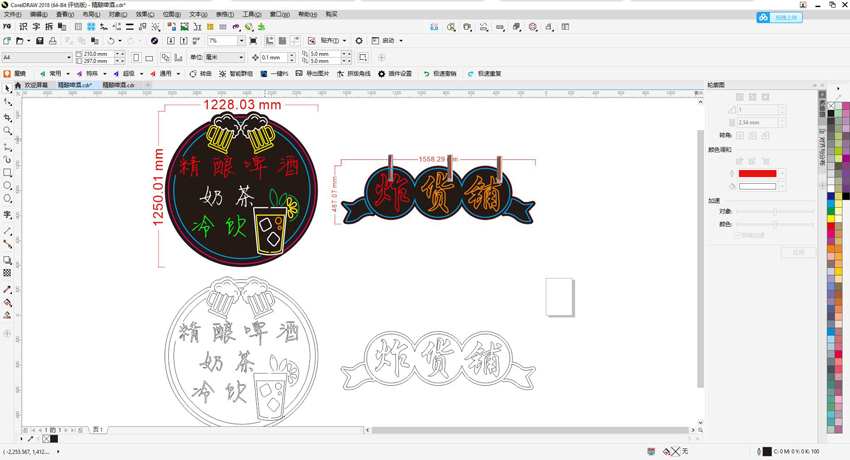Click the 极速撤销 fast undo button
This screenshot has width=850, height=460.
point(440,74)
